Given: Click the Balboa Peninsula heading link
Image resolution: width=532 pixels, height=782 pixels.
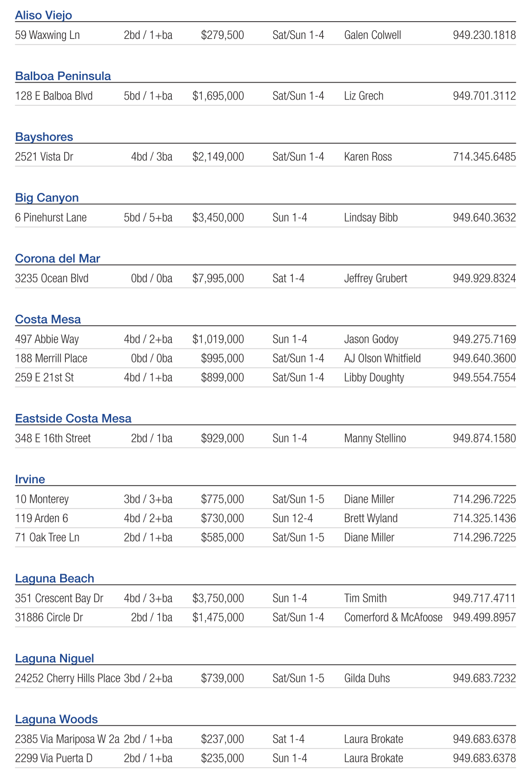Looking at the screenshot, I should coord(63,76).
